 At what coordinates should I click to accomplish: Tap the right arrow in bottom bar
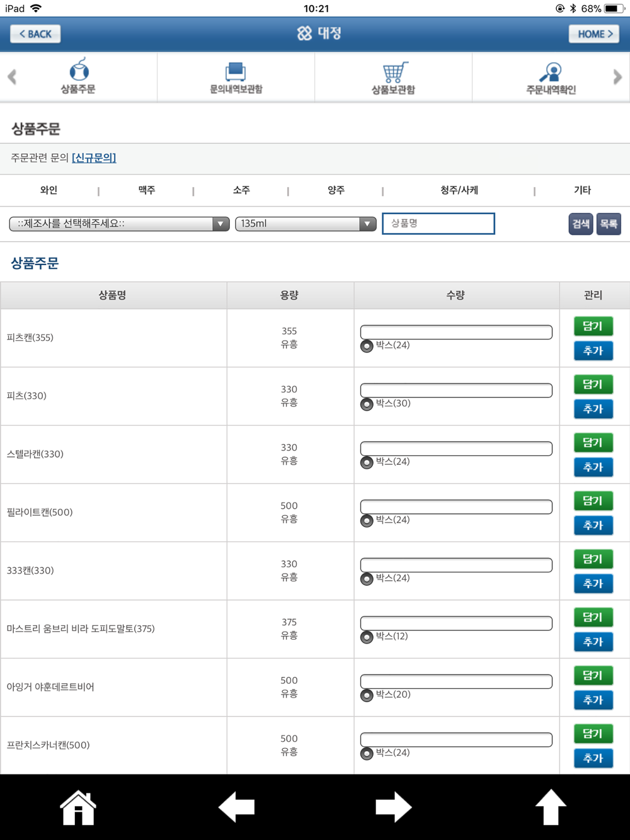point(394,807)
